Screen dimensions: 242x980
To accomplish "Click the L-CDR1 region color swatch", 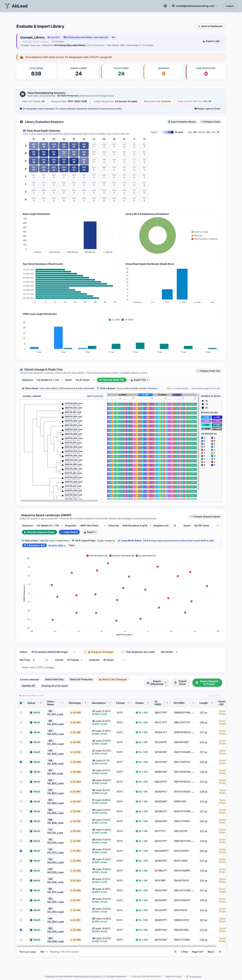I will 206,417.
